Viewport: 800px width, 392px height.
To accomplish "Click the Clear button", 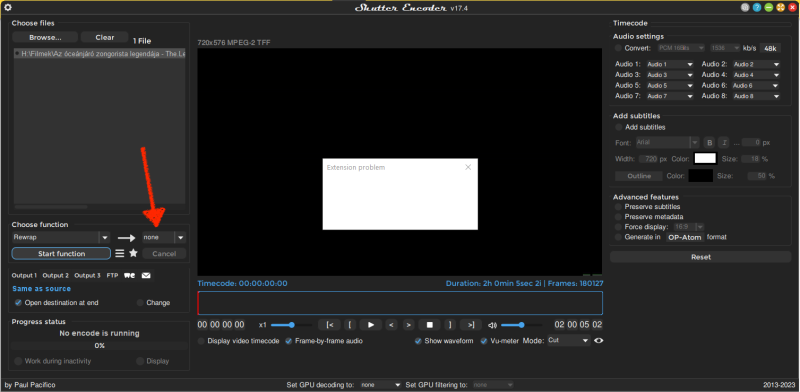I will click(x=105, y=37).
